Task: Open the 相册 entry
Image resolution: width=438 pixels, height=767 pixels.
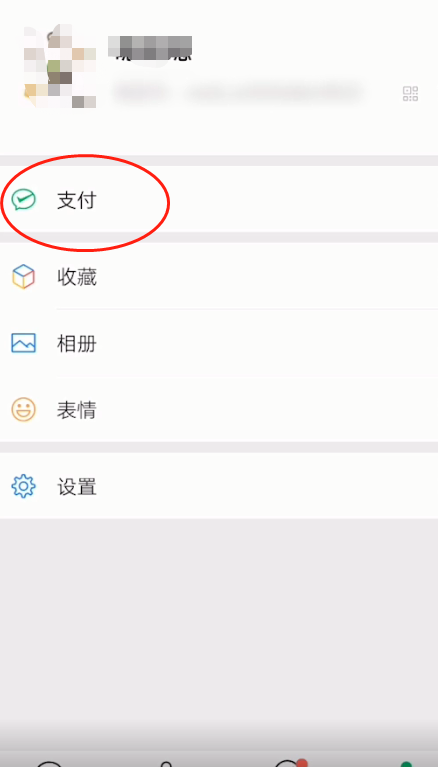Action: tap(77, 344)
